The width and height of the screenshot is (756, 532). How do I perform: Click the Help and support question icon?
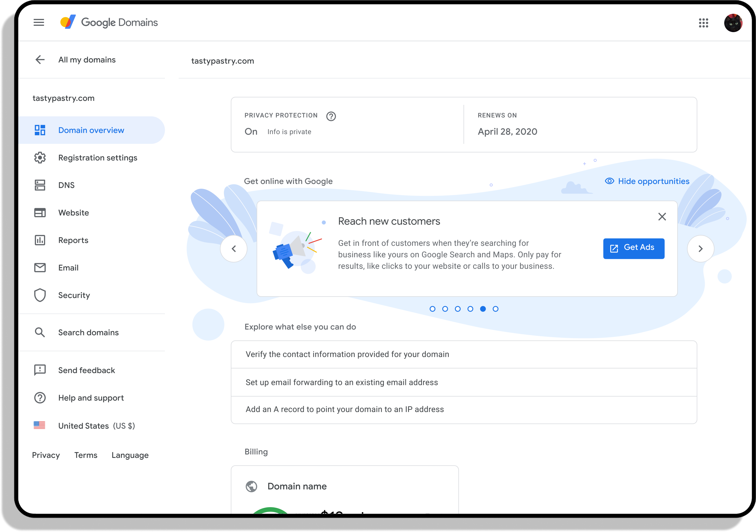(40, 398)
